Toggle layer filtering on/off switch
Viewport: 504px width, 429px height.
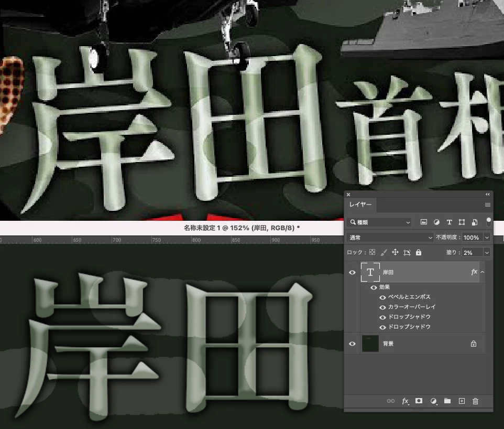pyautogui.click(x=489, y=222)
